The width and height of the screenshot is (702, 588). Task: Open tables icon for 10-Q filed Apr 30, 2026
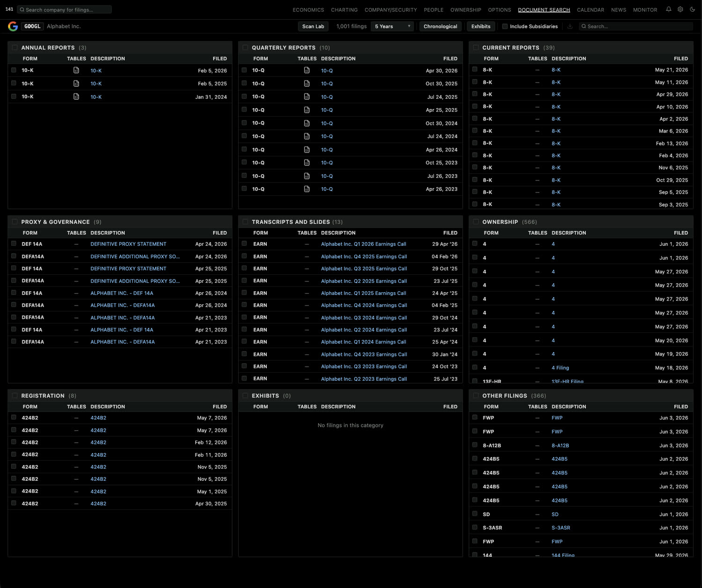307,70
